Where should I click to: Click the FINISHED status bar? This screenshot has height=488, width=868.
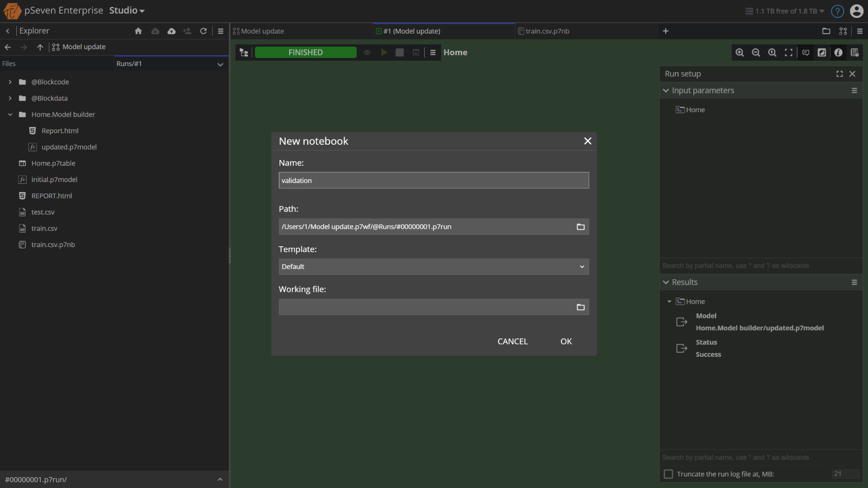click(305, 52)
